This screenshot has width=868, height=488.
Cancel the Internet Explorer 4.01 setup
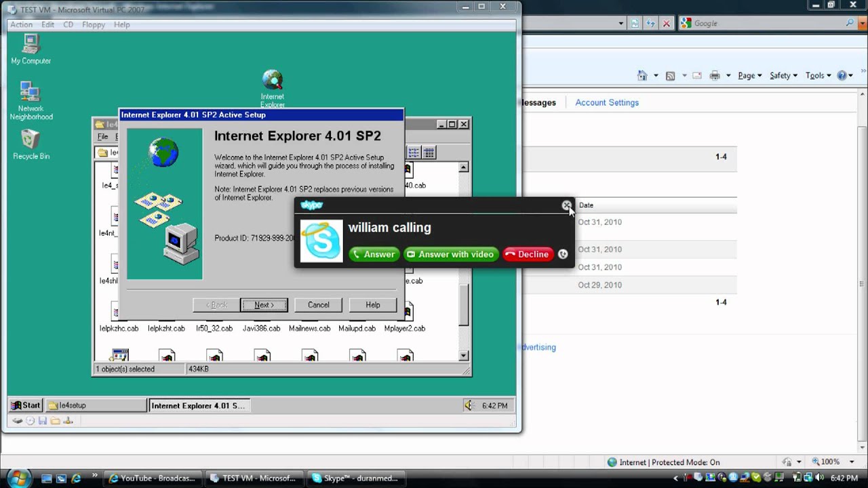point(318,305)
